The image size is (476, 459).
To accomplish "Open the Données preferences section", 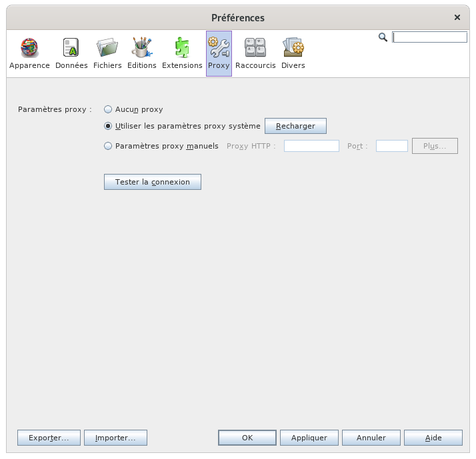I will pyautogui.click(x=71, y=53).
